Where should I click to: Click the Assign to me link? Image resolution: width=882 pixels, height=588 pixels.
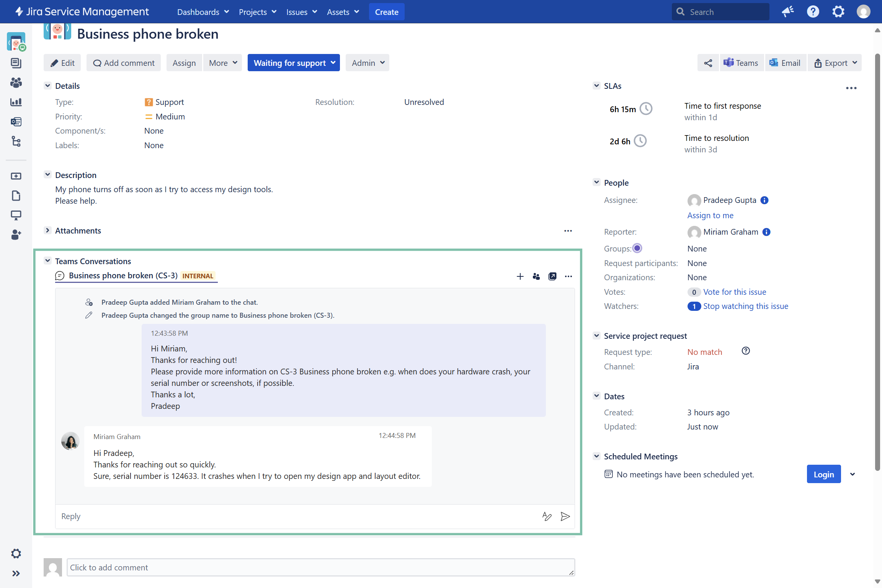tap(710, 216)
